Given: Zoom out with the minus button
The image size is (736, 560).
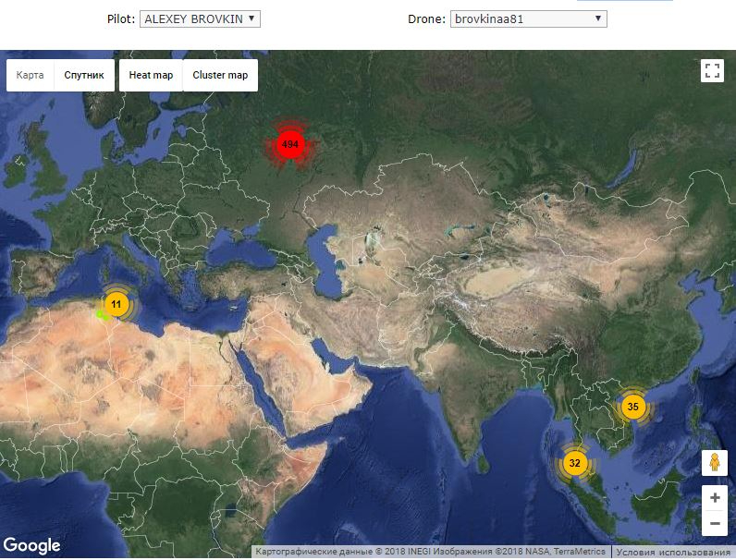Looking at the screenshot, I should [x=714, y=524].
